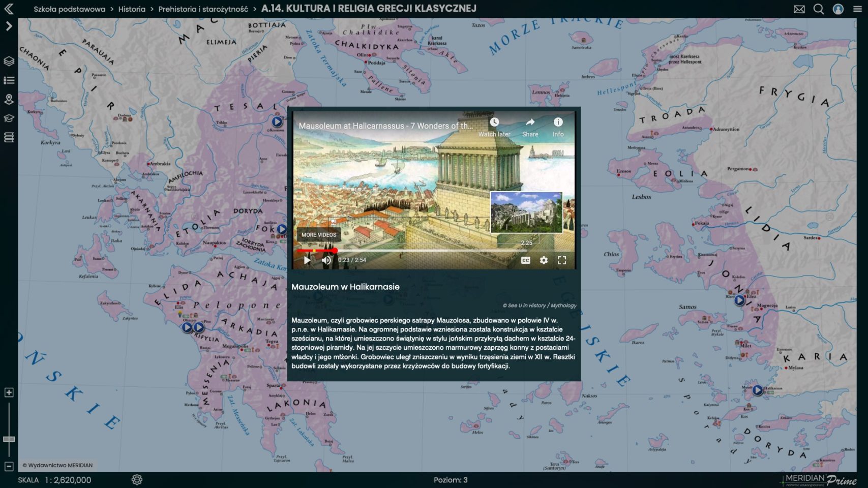868x488 pixels.
Task: Open the video marker near Efez
Action: point(739,300)
